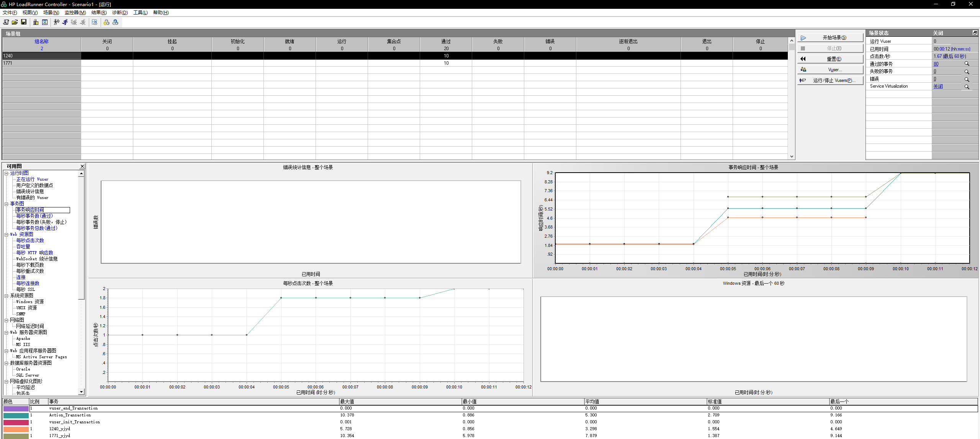This screenshot has height=439, width=980.
Task: Close the 可用图 tree panel
Action: pos(82,166)
